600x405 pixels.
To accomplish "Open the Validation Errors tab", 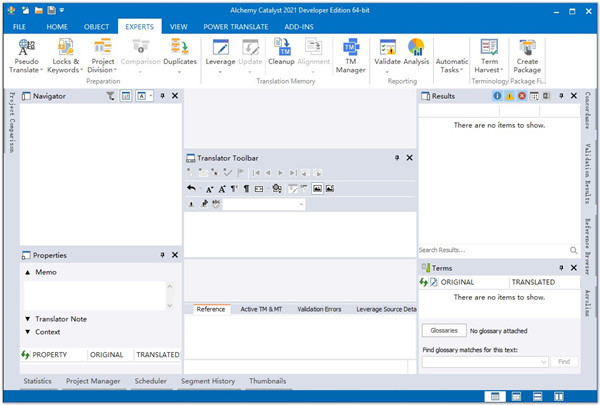I will (x=319, y=309).
